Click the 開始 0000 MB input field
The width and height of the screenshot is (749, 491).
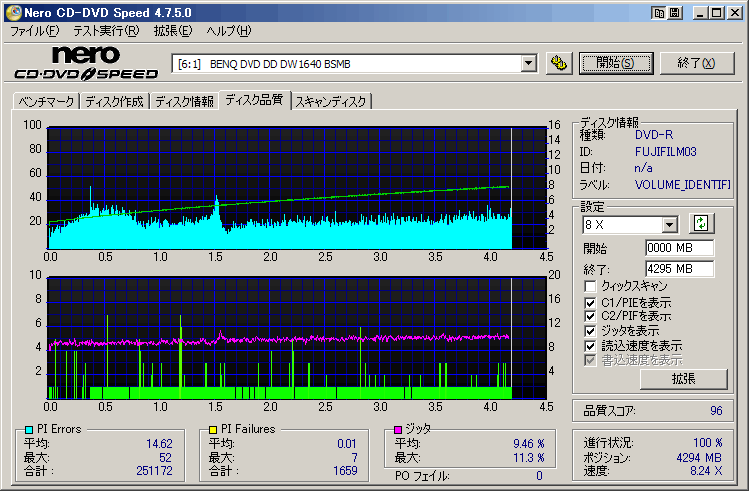pos(679,248)
